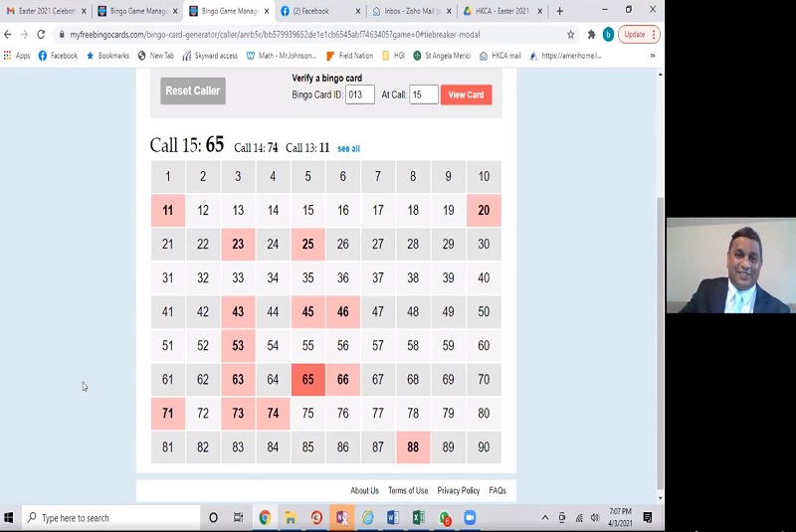Bookmark this page with the star icon
The width and height of the screenshot is (796, 532).
(x=571, y=34)
